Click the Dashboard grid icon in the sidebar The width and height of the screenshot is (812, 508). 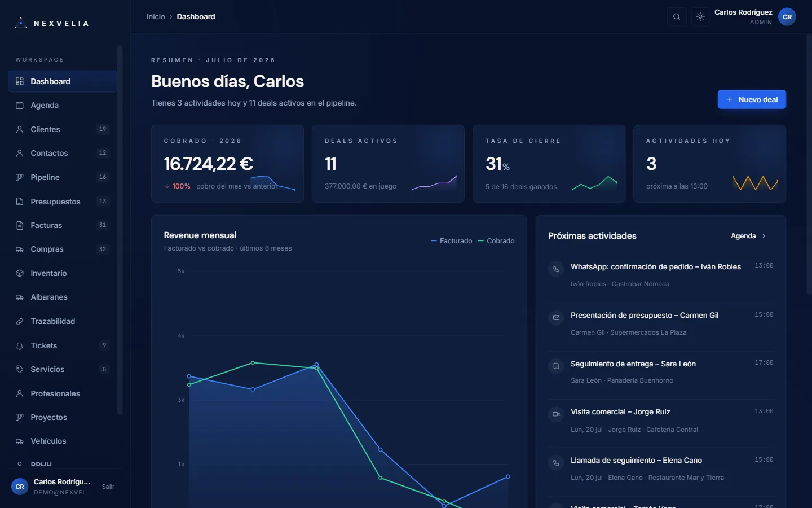click(20, 81)
